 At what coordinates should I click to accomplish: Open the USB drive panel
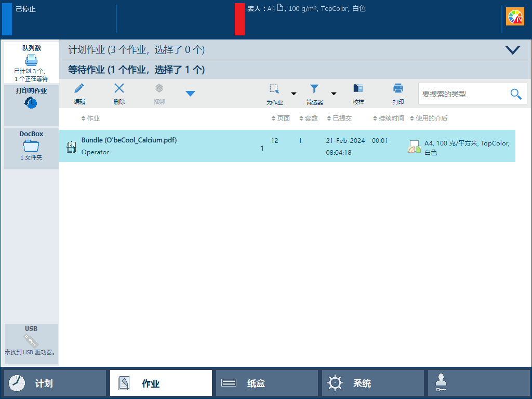[x=31, y=343]
